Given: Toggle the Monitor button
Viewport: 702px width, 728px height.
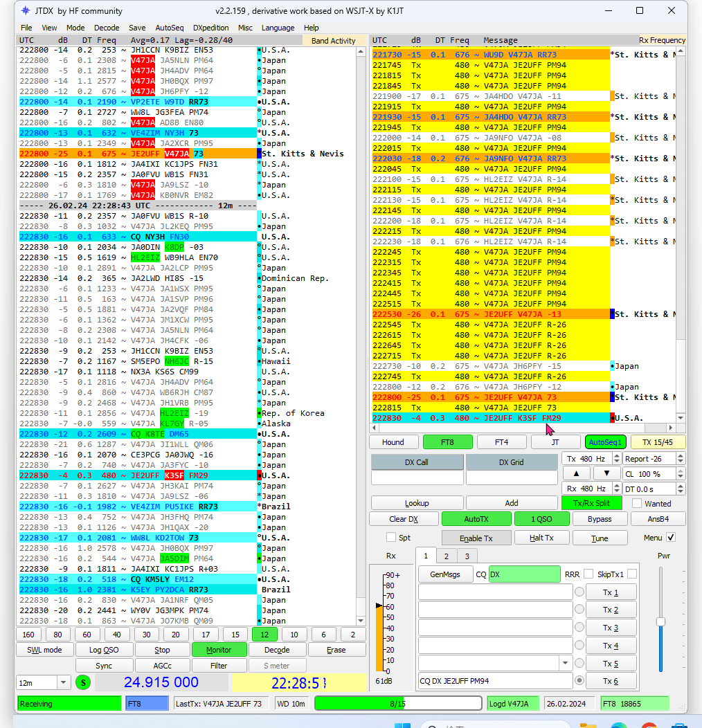Looking at the screenshot, I should coord(218,650).
